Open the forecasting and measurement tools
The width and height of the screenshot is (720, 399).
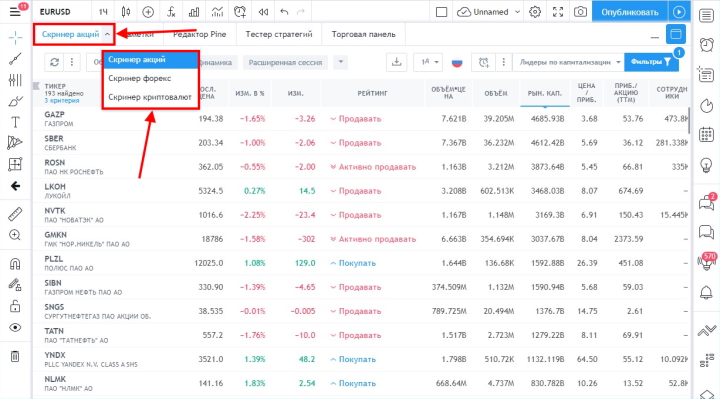tap(15, 164)
